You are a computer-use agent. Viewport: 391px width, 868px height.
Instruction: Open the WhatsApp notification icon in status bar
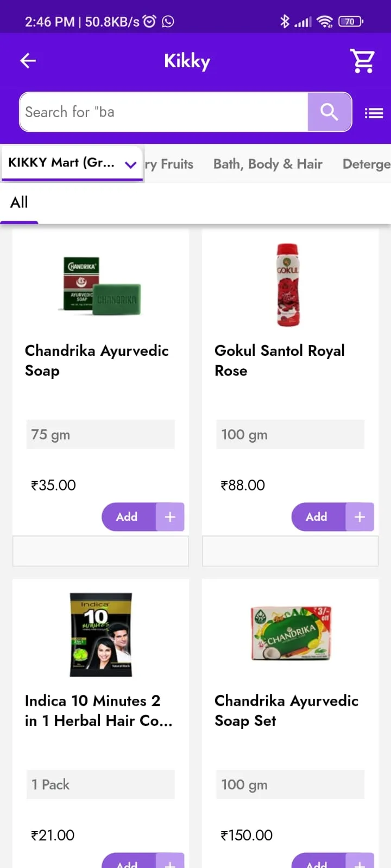(x=168, y=21)
